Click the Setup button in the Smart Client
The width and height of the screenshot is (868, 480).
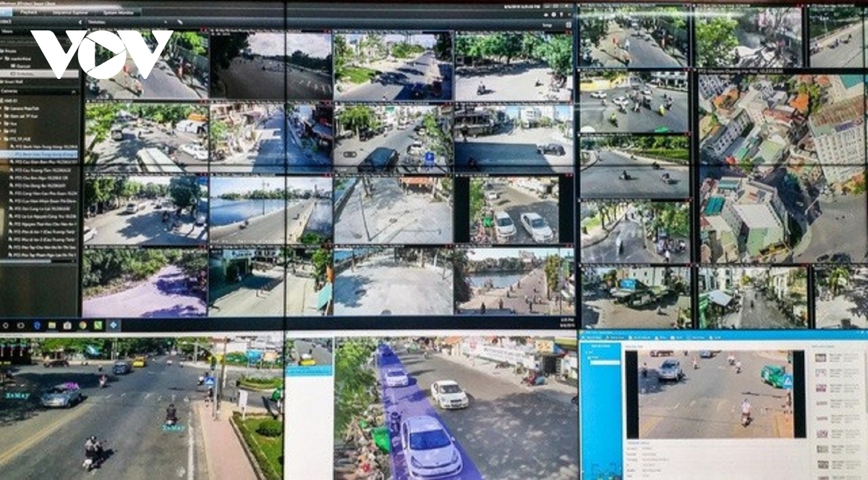pos(548,24)
